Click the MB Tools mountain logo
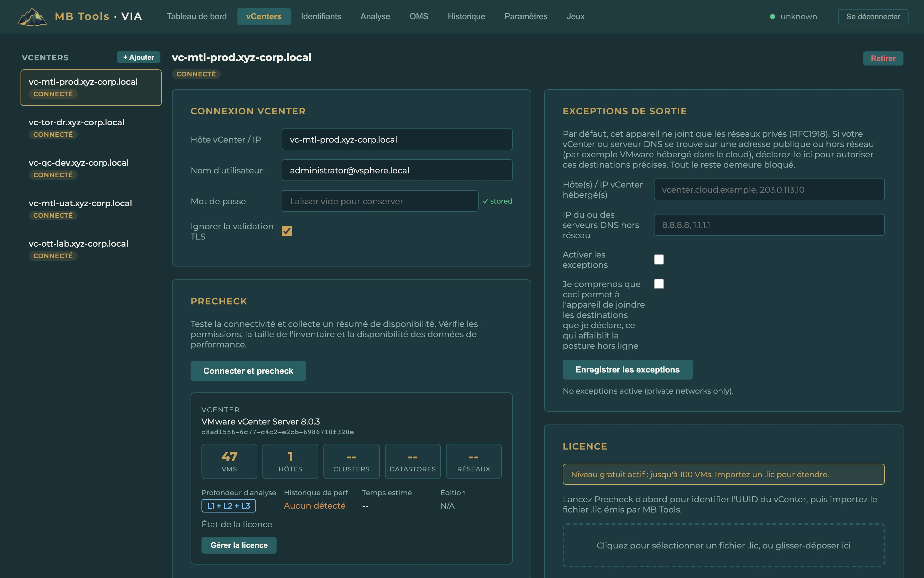Image resolution: width=924 pixels, height=578 pixels. click(x=32, y=16)
